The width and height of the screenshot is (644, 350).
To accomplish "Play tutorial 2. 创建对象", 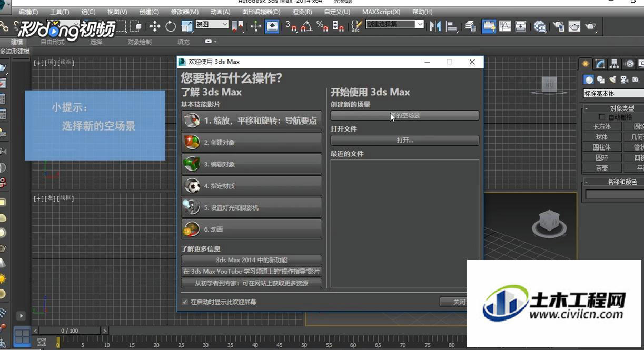I will click(251, 142).
